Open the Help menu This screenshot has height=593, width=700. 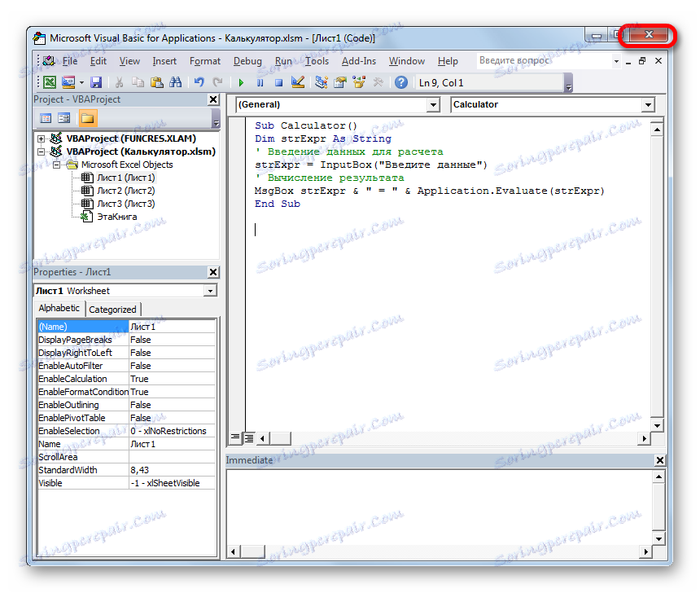click(448, 61)
